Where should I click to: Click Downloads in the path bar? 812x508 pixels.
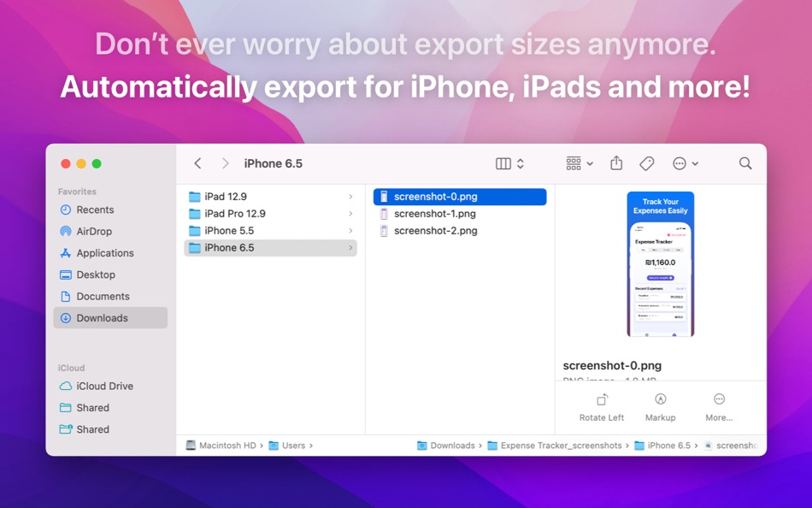click(446, 446)
